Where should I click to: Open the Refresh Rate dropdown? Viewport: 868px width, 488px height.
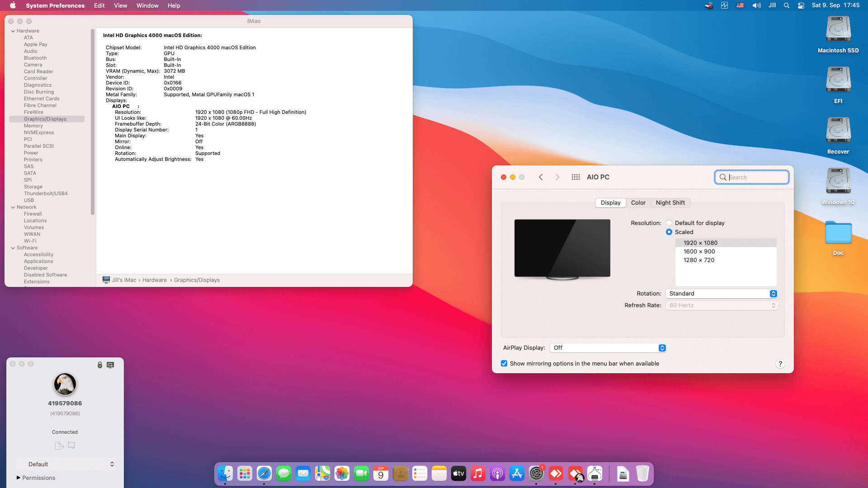point(722,305)
